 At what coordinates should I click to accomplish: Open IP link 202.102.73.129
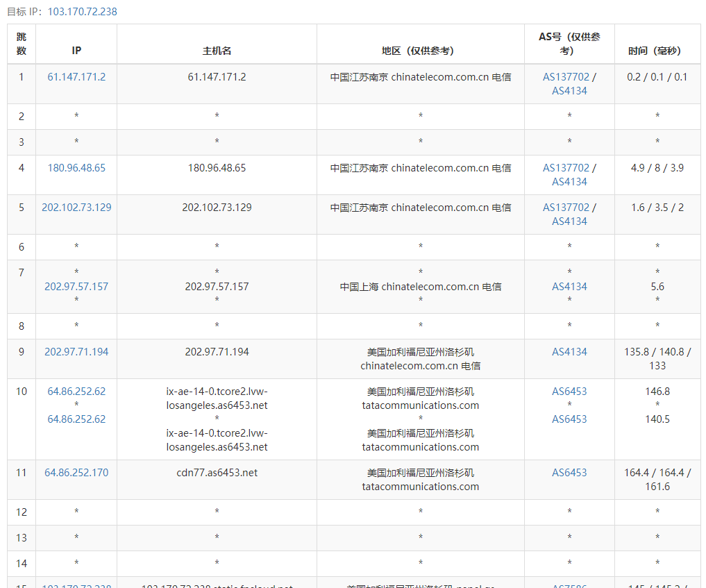(76, 208)
